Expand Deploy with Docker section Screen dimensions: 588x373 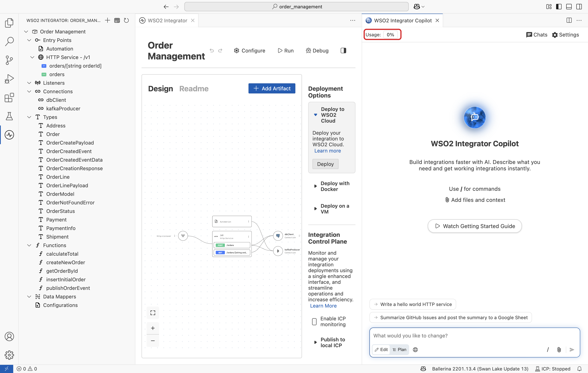coord(332,186)
